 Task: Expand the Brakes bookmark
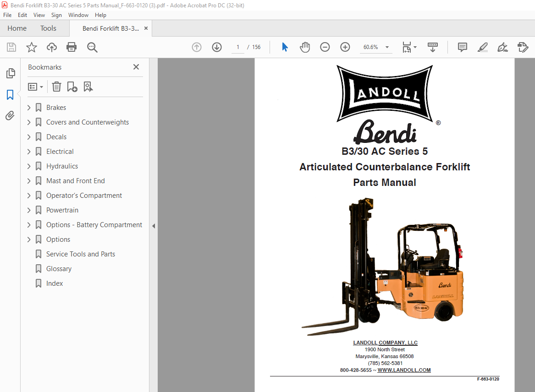(x=29, y=108)
